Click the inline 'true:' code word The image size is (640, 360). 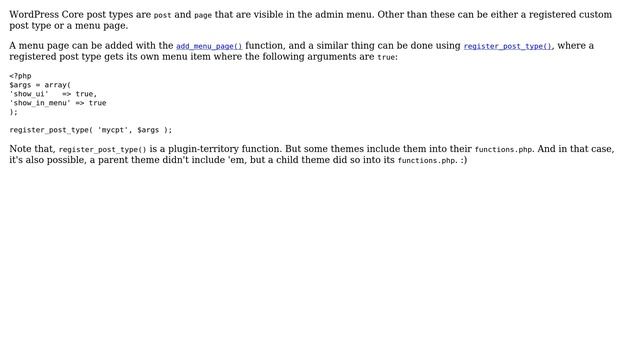[387, 57]
